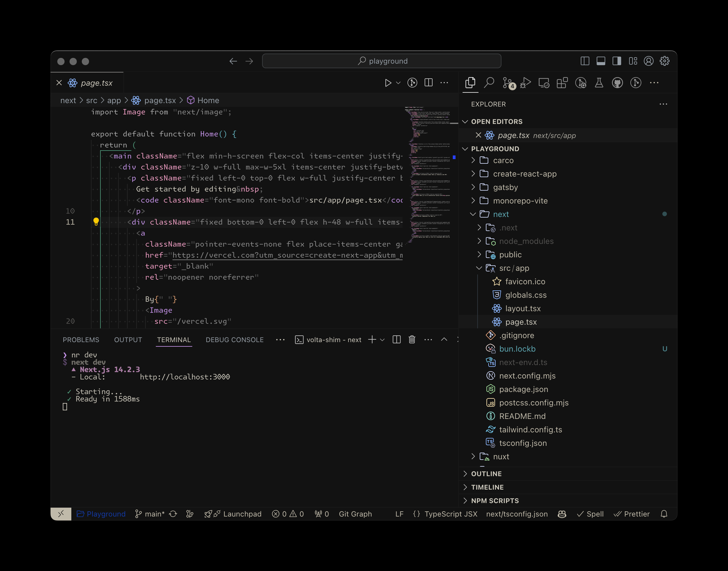Screen dimensions: 728x571
Task: Switch to the PROBLEMS tab
Action: click(x=81, y=340)
